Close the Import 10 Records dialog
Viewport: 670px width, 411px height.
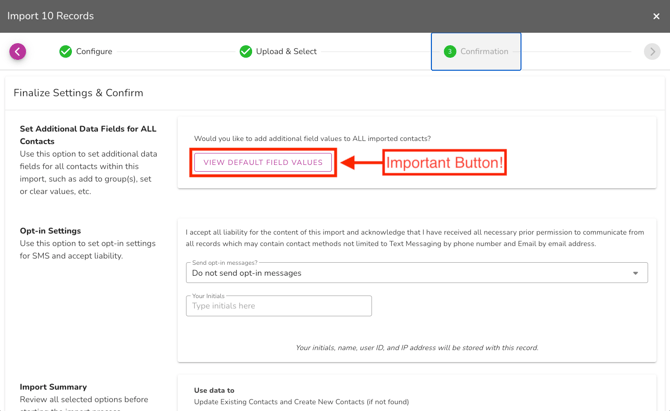(656, 16)
